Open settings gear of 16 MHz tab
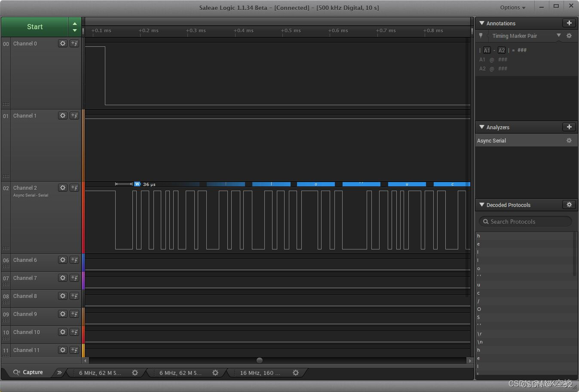This screenshot has height=392, width=579. pos(296,373)
